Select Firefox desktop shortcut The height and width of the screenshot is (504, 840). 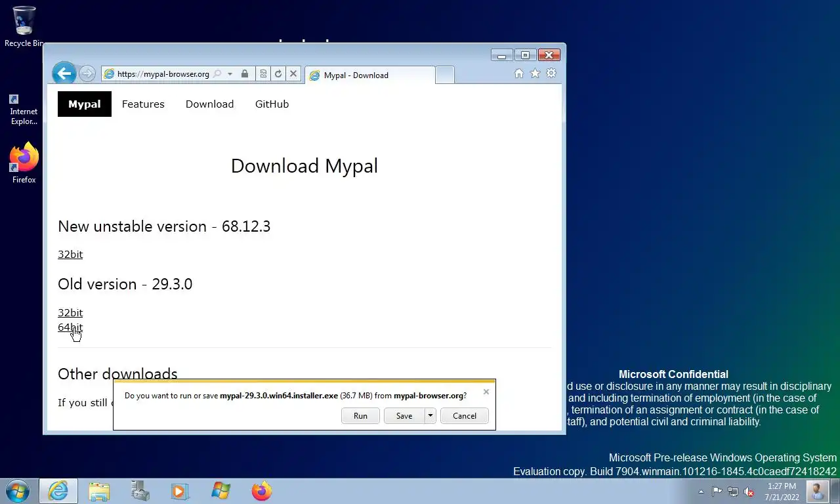click(x=24, y=163)
